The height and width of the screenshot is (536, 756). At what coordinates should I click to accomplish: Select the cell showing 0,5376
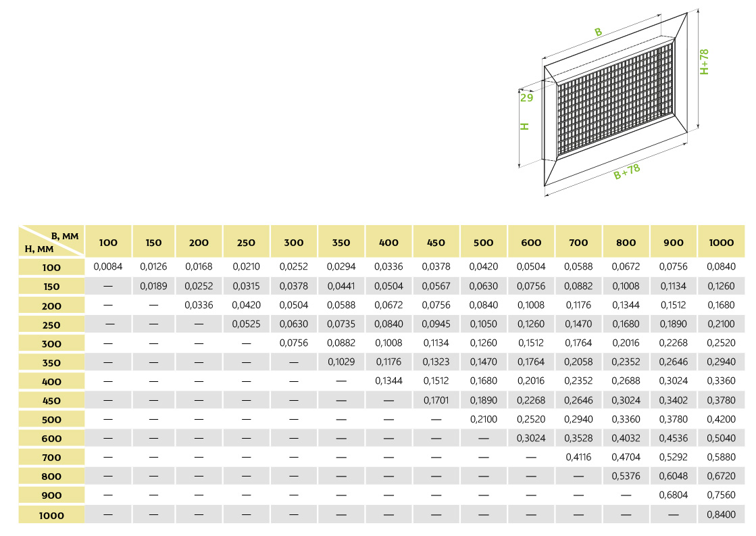coord(626,476)
